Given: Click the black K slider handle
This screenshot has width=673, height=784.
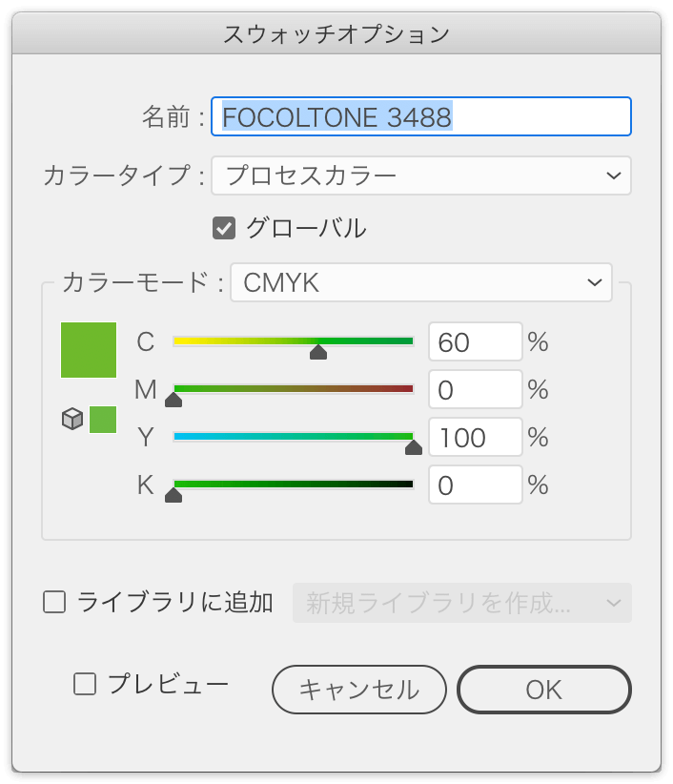Looking at the screenshot, I should pos(173,496).
